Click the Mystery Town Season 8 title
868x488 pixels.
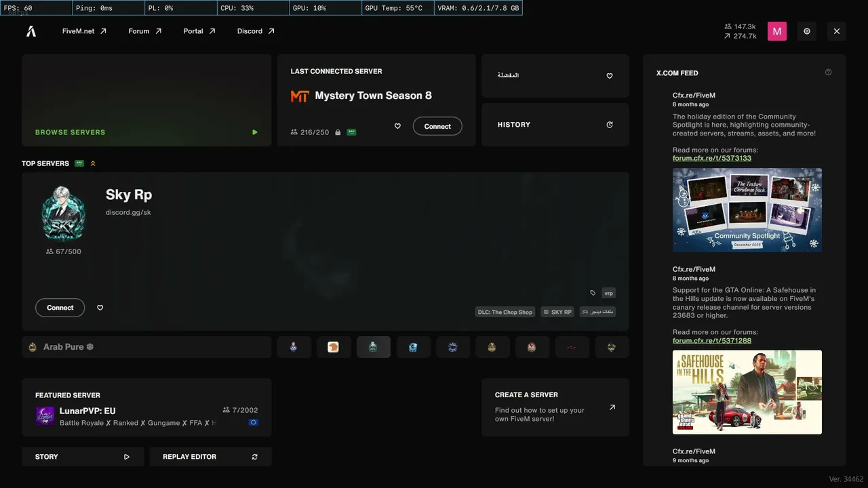pyautogui.click(x=373, y=96)
